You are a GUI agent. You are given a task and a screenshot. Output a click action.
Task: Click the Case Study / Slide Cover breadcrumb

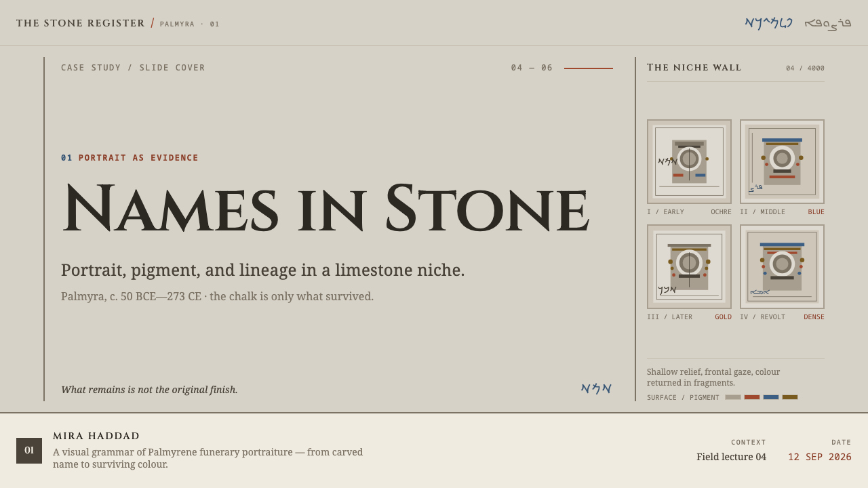point(133,68)
